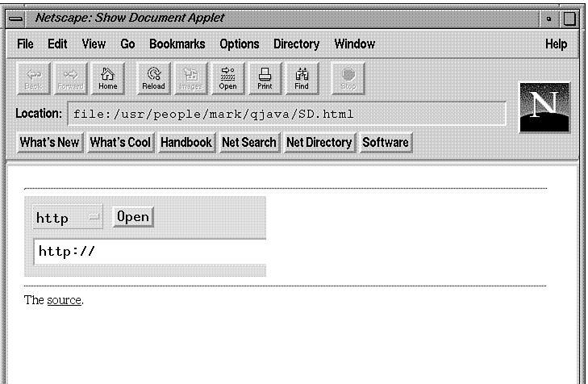This screenshot has width=588, height=384.
Task: Click the What's Cool button
Action: pyautogui.click(x=120, y=143)
